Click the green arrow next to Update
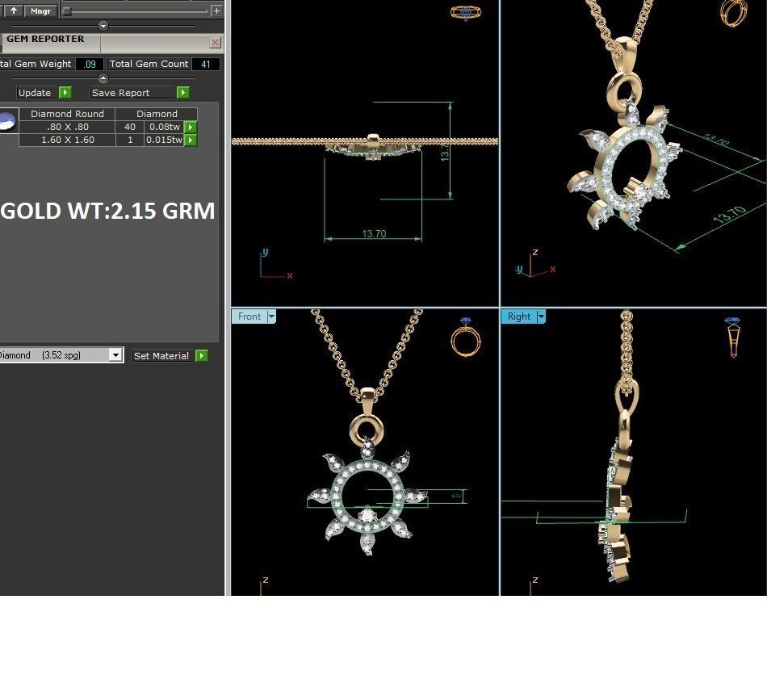The width and height of the screenshot is (767, 700). tap(65, 93)
